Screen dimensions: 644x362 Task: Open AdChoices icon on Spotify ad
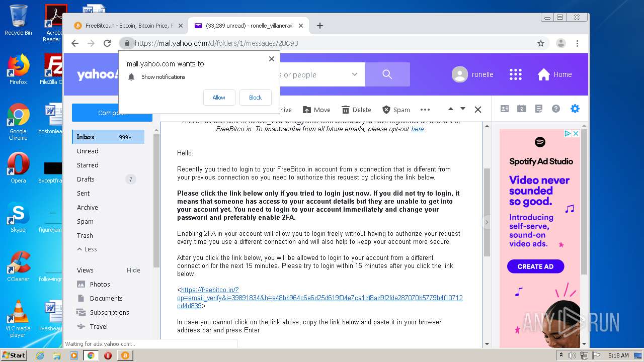click(x=568, y=133)
